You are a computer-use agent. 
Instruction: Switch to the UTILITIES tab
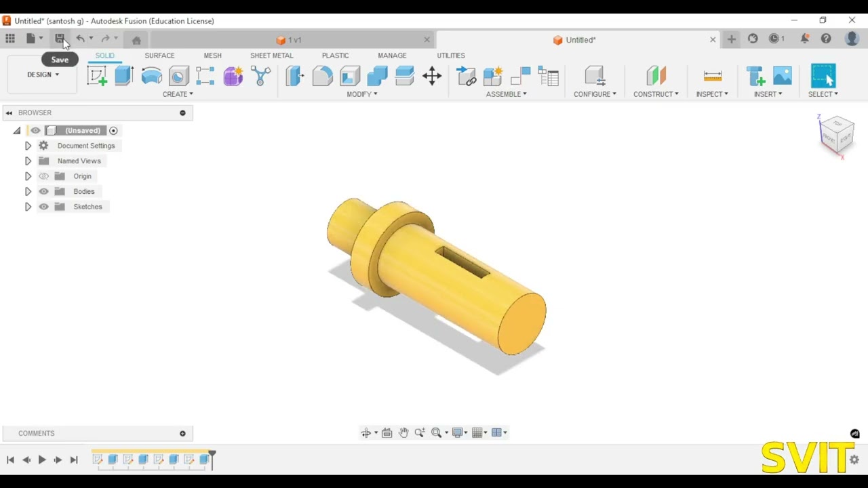(451, 56)
